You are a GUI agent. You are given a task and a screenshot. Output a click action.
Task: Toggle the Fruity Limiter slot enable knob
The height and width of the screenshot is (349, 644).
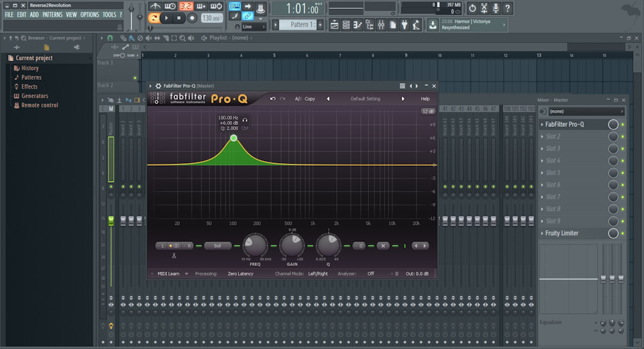click(x=612, y=233)
